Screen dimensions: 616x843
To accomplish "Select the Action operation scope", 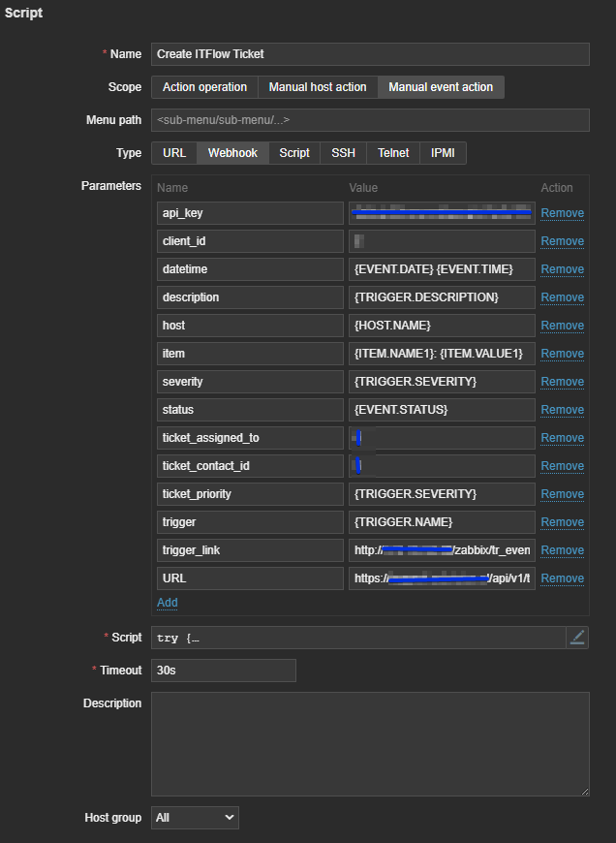I will 204,87.
